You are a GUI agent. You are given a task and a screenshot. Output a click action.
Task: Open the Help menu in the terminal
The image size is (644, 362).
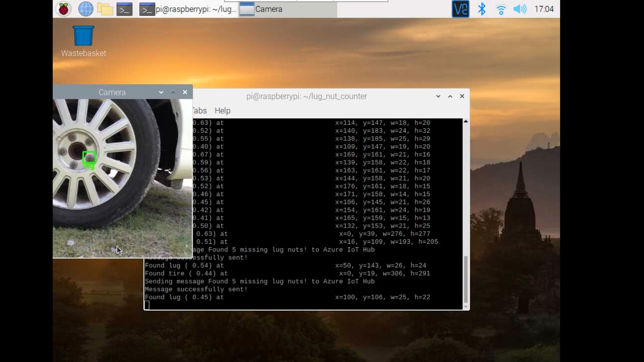tap(222, 111)
